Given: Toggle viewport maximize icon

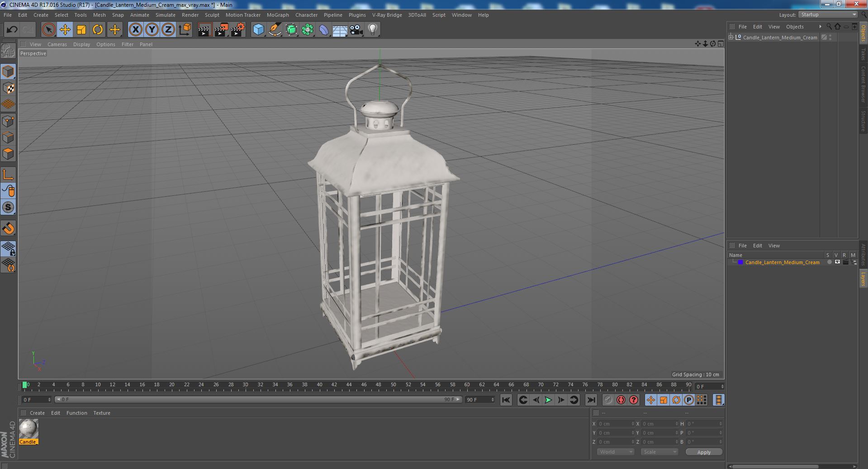Looking at the screenshot, I should click(x=720, y=44).
